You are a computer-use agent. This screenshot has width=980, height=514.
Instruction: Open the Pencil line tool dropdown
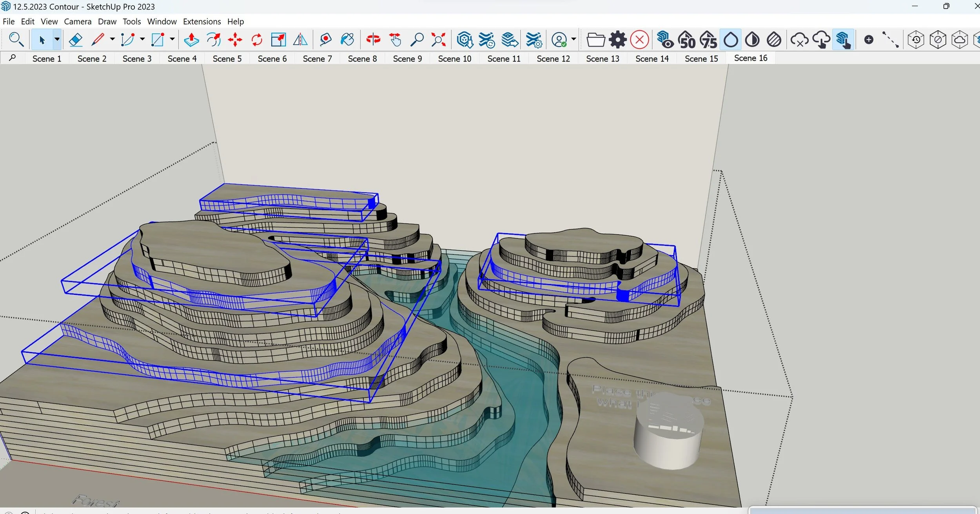[x=112, y=39]
